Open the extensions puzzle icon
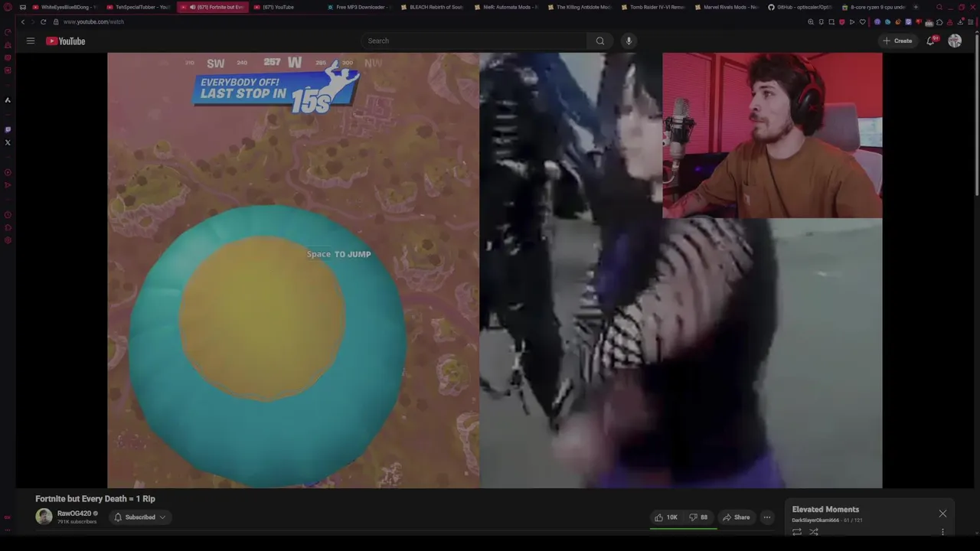980x551 pixels. [x=939, y=21]
